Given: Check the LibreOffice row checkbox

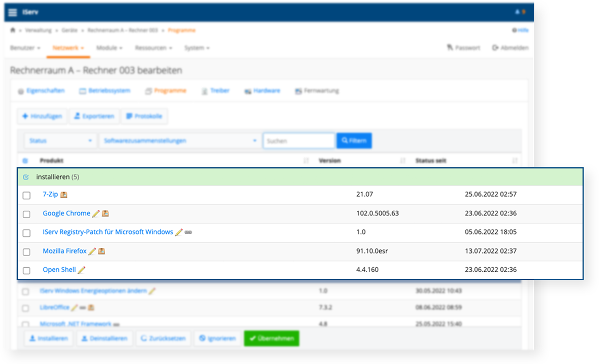Looking at the screenshot, I should [x=25, y=308].
